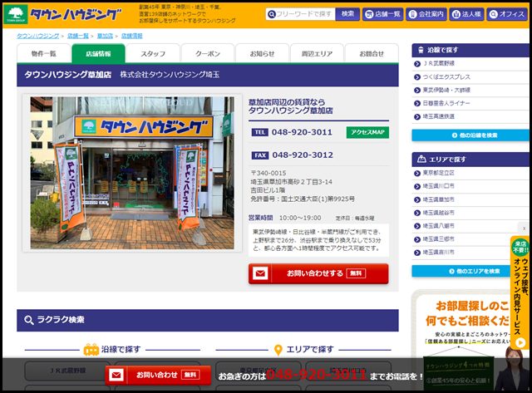The width and height of the screenshot is (532, 393).
Task: Open the アクセスMAP green button
Action: (x=367, y=132)
